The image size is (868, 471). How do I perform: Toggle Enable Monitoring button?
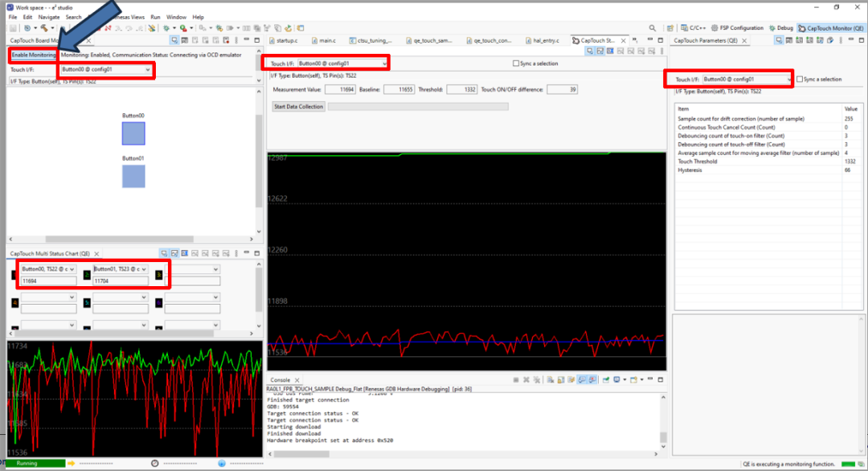[33, 55]
